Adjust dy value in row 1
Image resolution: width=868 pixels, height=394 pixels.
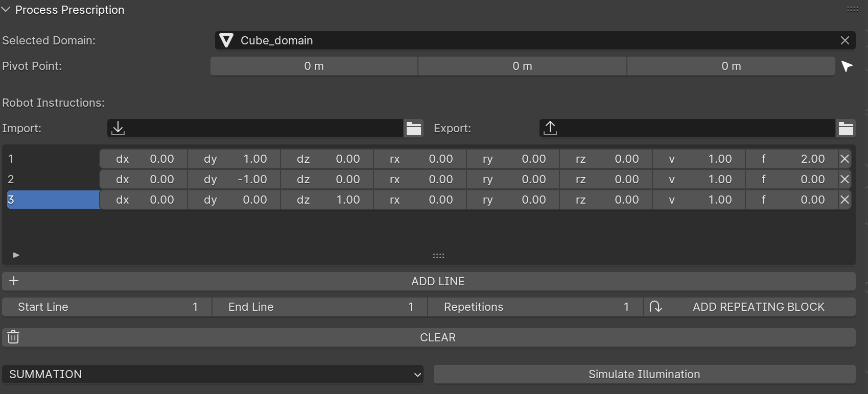pyautogui.click(x=234, y=159)
